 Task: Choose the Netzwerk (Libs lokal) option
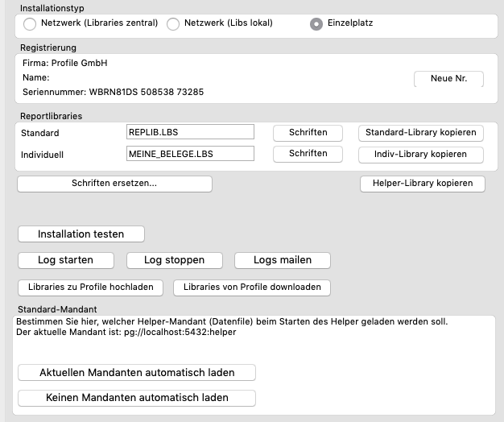click(173, 24)
